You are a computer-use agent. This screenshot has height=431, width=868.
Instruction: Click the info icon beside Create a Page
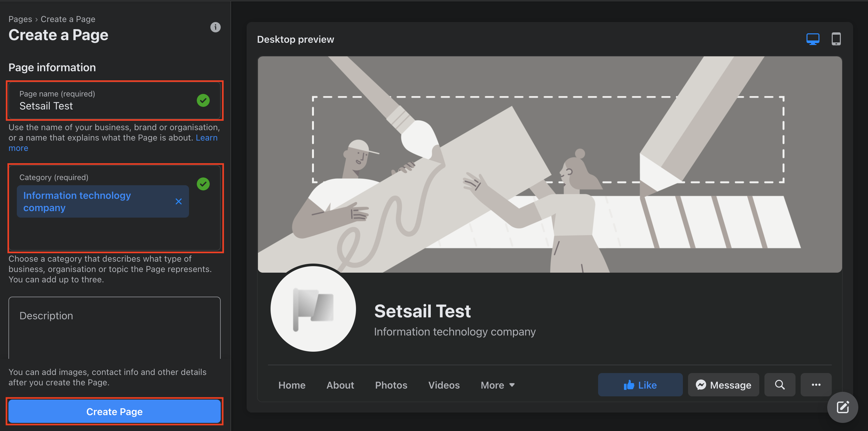215,27
